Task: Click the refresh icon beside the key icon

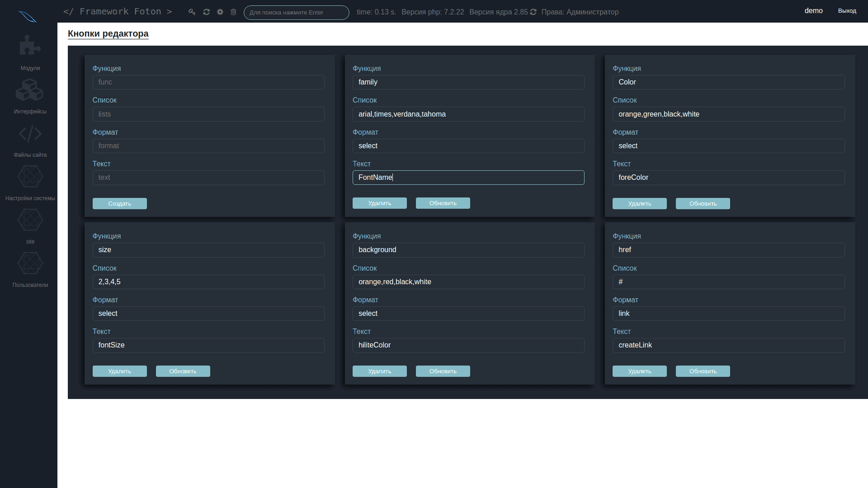Action: point(206,12)
